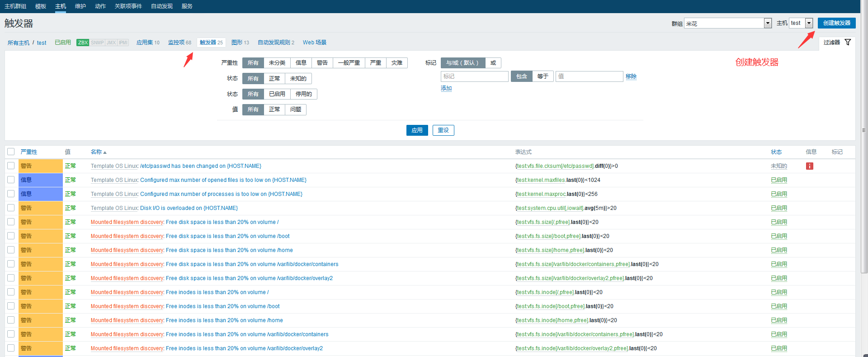868x357 pixels.
Task: Check the box for /etc/passwd changed trigger
Action: point(11,166)
